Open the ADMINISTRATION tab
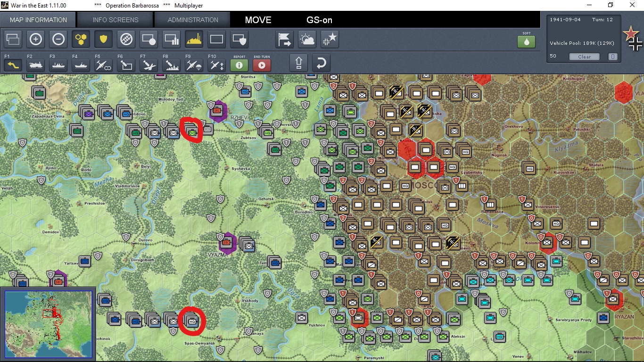 (x=193, y=20)
